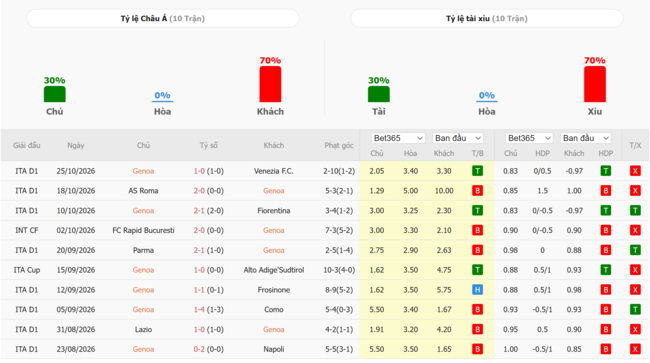650x363 pixels.
Task: Click red B badge in T/B column of Napoli row
Action: (477, 349)
